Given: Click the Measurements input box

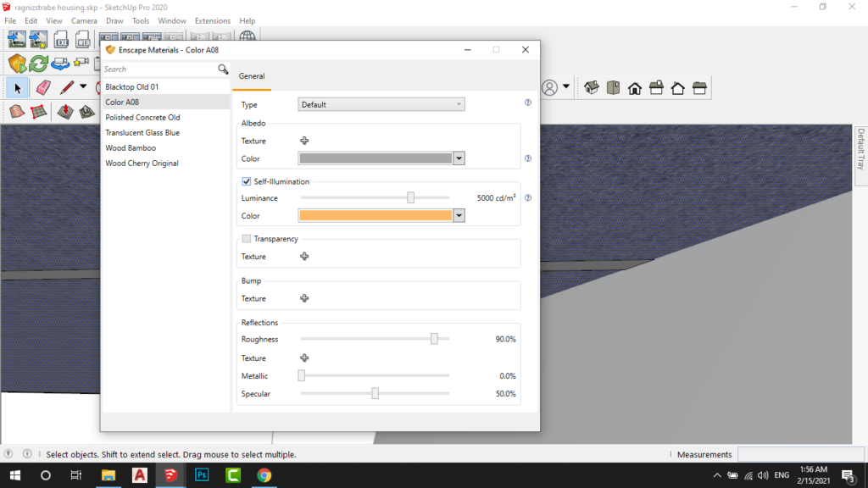Looking at the screenshot, I should 801,454.
